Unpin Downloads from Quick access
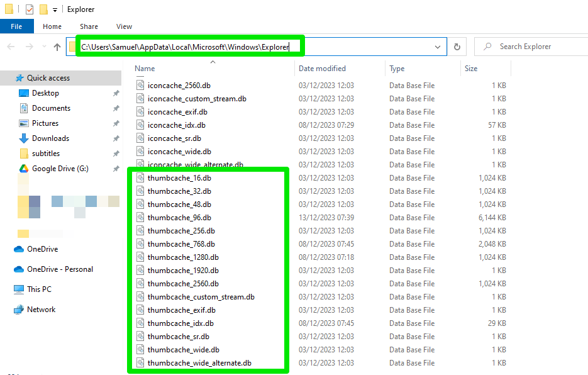The height and width of the screenshot is (375, 588). pyautogui.click(x=116, y=138)
